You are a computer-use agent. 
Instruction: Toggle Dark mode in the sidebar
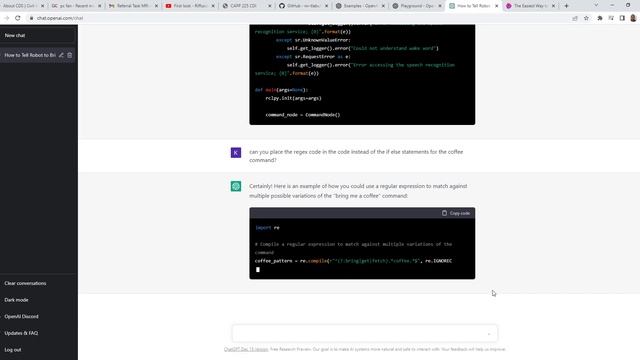(x=16, y=300)
